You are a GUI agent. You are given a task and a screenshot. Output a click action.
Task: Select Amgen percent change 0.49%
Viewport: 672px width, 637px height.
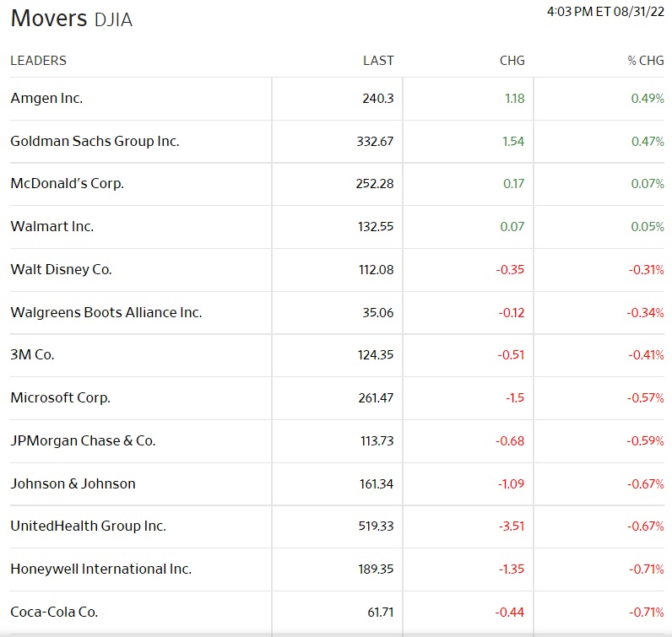coord(648,98)
